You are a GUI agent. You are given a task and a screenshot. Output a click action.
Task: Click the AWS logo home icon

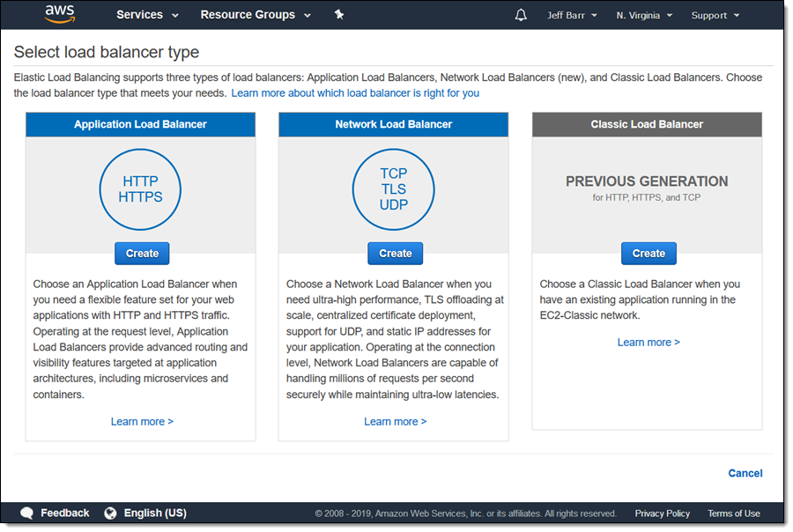(x=60, y=15)
